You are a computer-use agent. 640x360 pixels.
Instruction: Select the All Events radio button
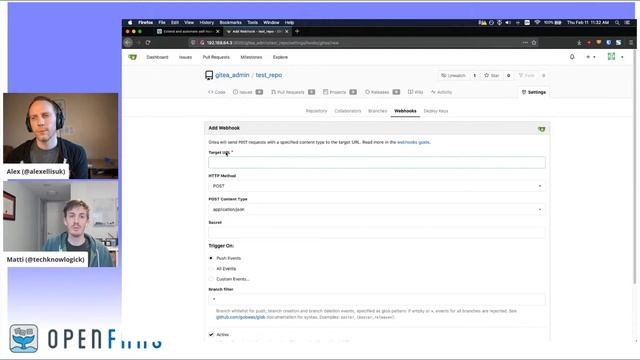click(x=211, y=269)
